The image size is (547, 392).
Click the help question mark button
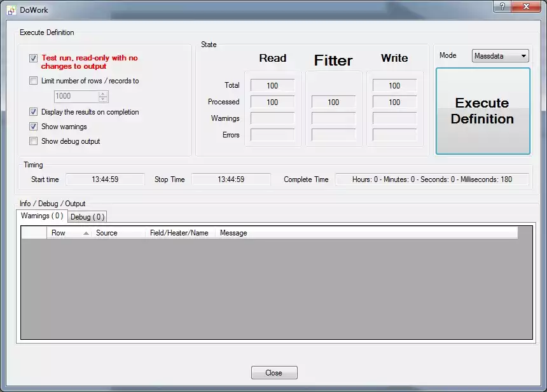pyautogui.click(x=502, y=6)
